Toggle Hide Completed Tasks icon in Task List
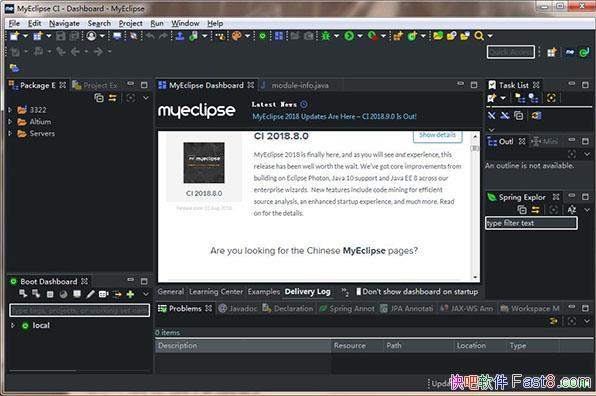 (491, 116)
